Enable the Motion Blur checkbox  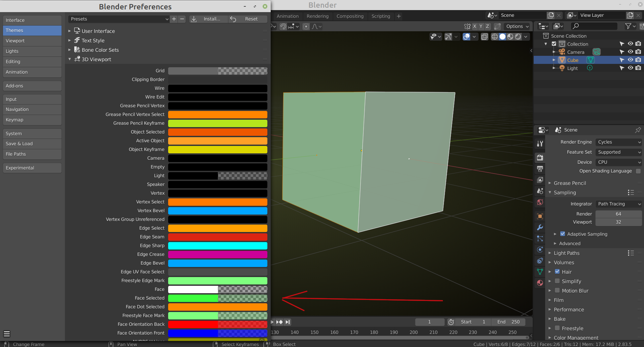[x=558, y=291]
